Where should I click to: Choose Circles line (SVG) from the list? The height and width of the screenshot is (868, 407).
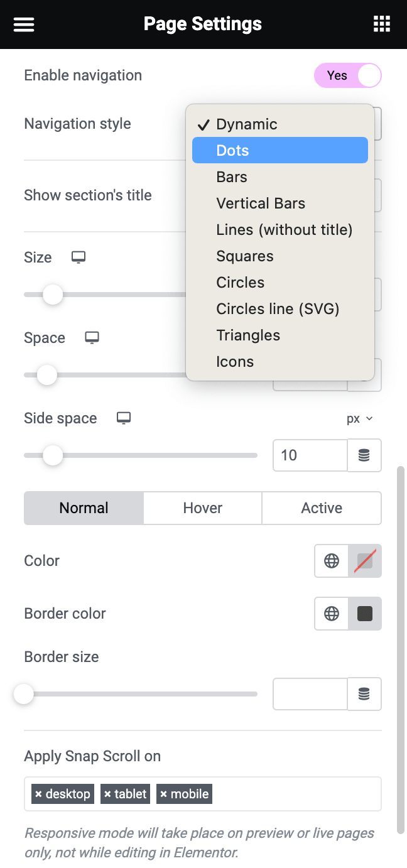(277, 308)
